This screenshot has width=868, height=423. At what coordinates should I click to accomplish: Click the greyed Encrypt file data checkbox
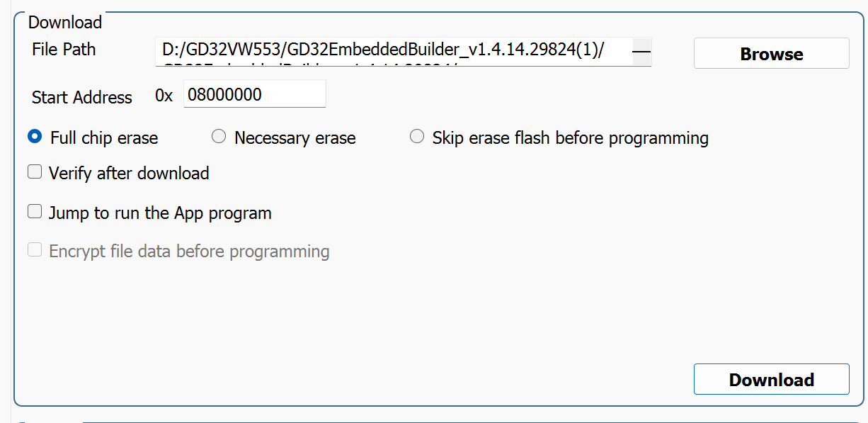coord(35,250)
